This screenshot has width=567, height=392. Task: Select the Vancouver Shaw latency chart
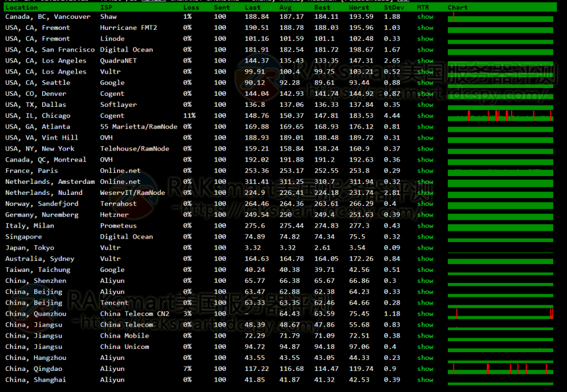[501, 17]
